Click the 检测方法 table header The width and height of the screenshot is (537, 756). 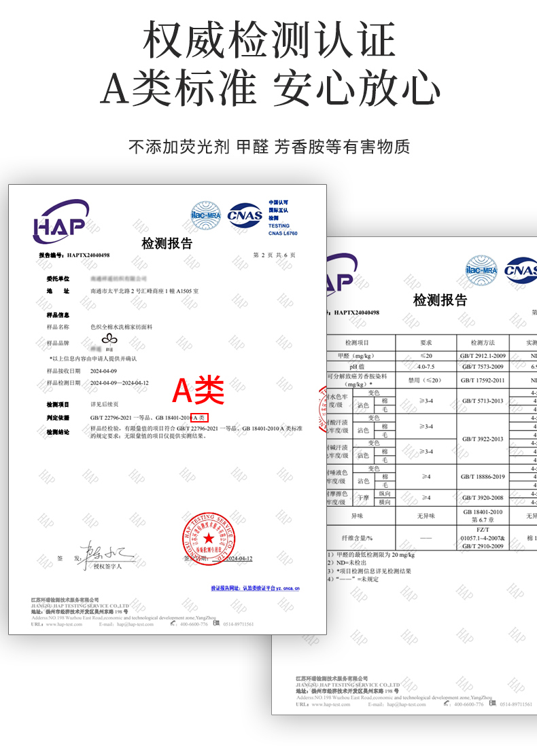point(483,343)
